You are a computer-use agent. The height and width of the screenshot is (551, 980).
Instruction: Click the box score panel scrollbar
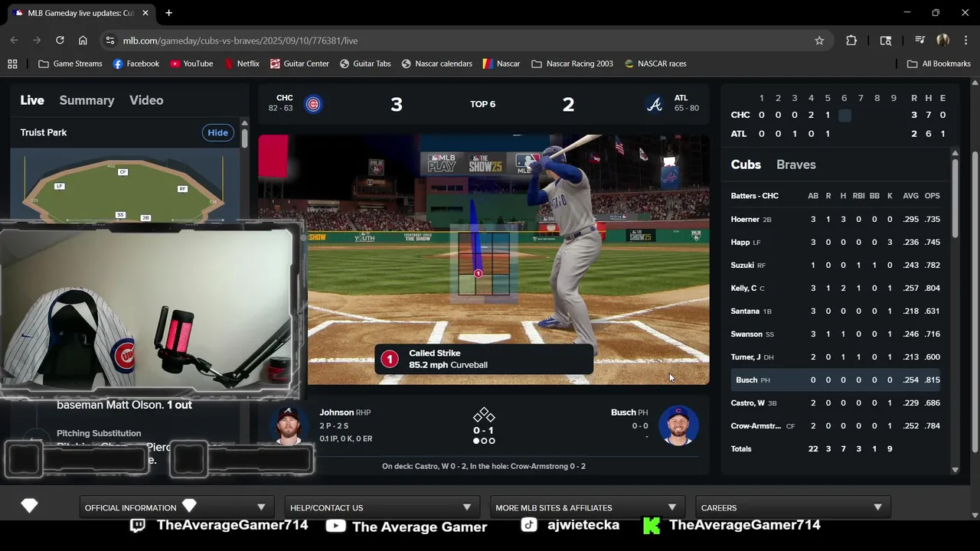pos(955,197)
